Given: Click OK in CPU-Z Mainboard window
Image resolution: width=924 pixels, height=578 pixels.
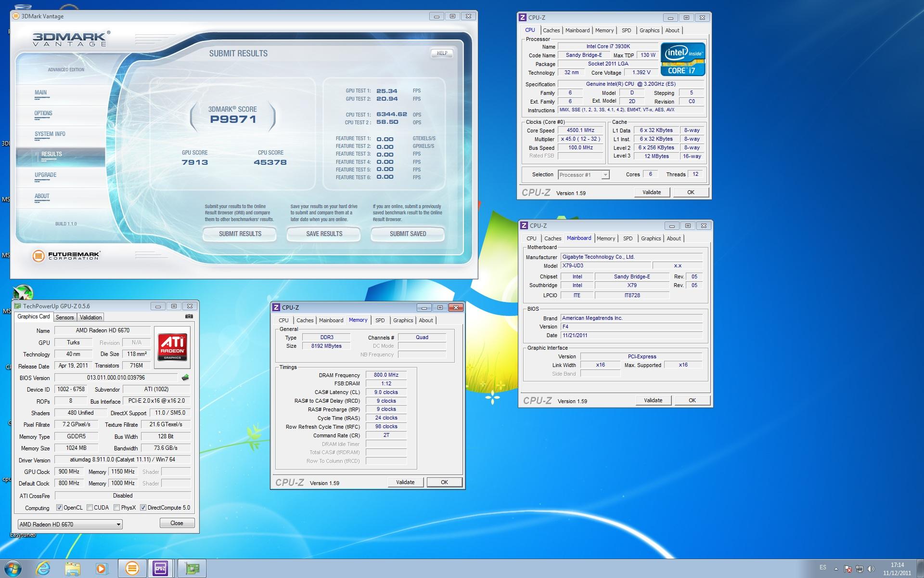Looking at the screenshot, I should pos(692,400).
